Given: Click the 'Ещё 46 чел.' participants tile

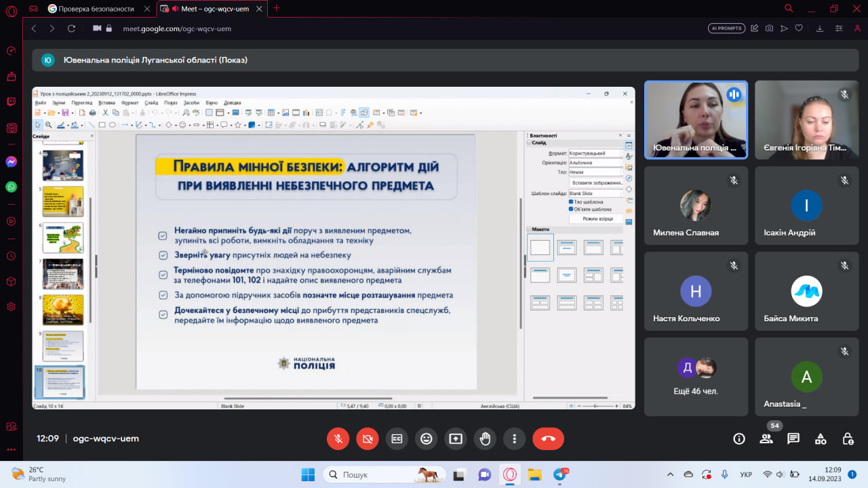Looking at the screenshot, I should 696,377.
